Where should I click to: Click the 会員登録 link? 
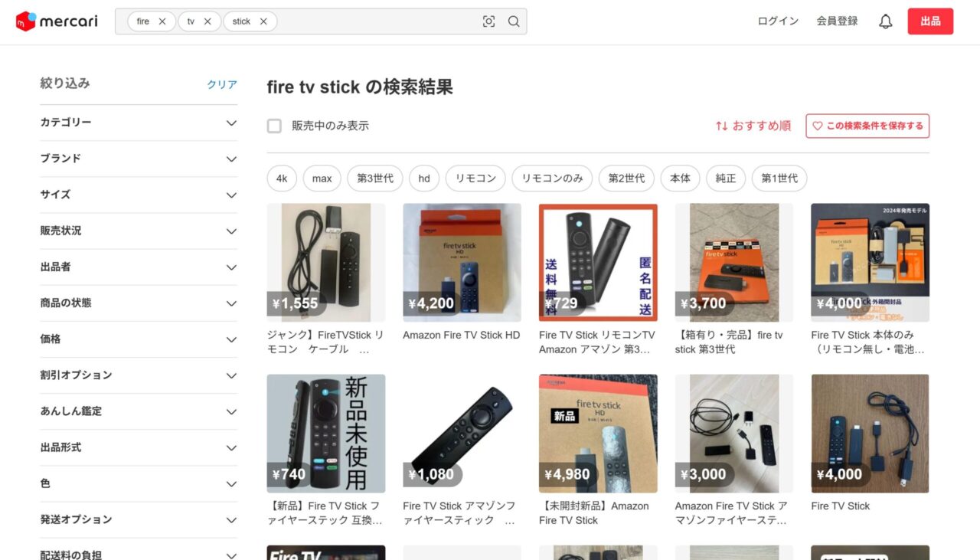coord(837,21)
